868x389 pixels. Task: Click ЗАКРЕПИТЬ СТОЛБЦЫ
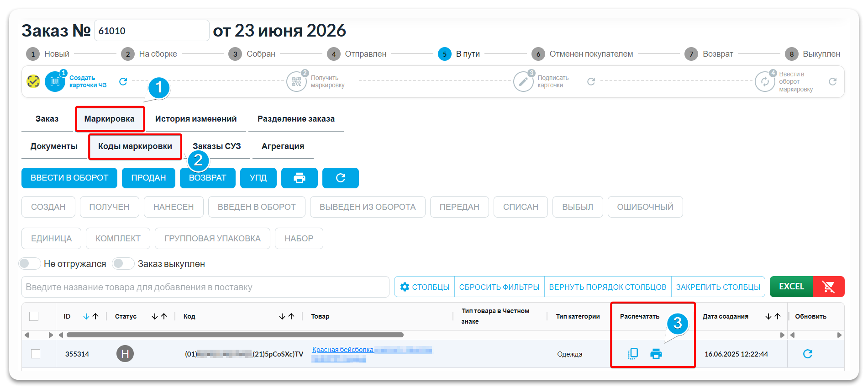(718, 287)
